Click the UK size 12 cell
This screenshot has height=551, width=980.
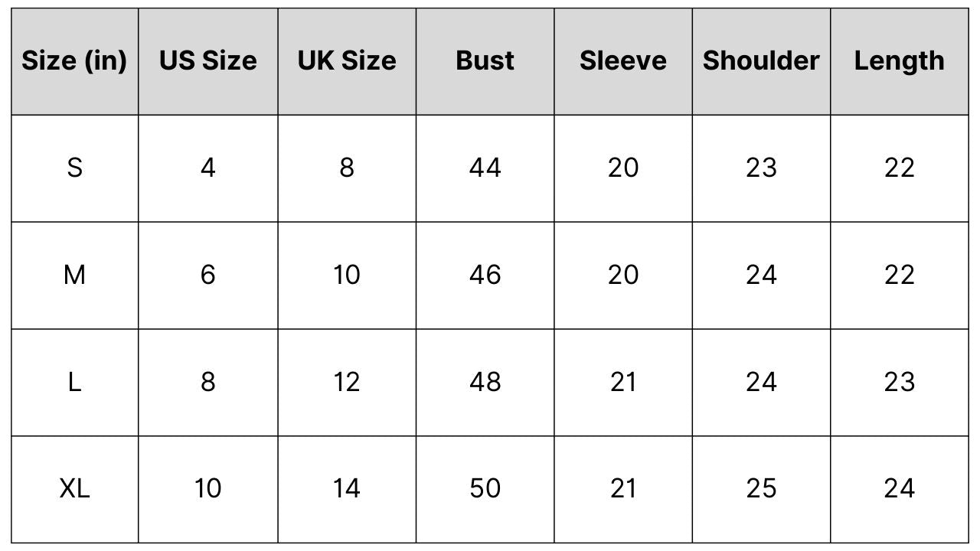pos(347,382)
